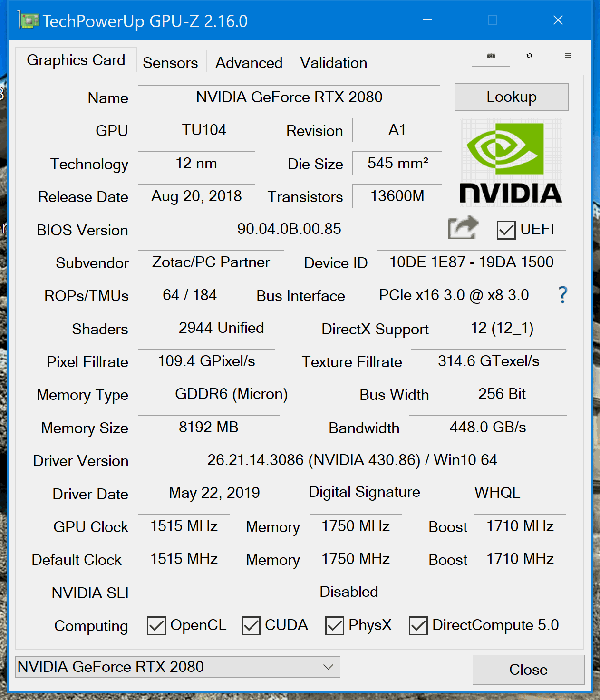Toggle the CUDA checkbox

click(251, 626)
